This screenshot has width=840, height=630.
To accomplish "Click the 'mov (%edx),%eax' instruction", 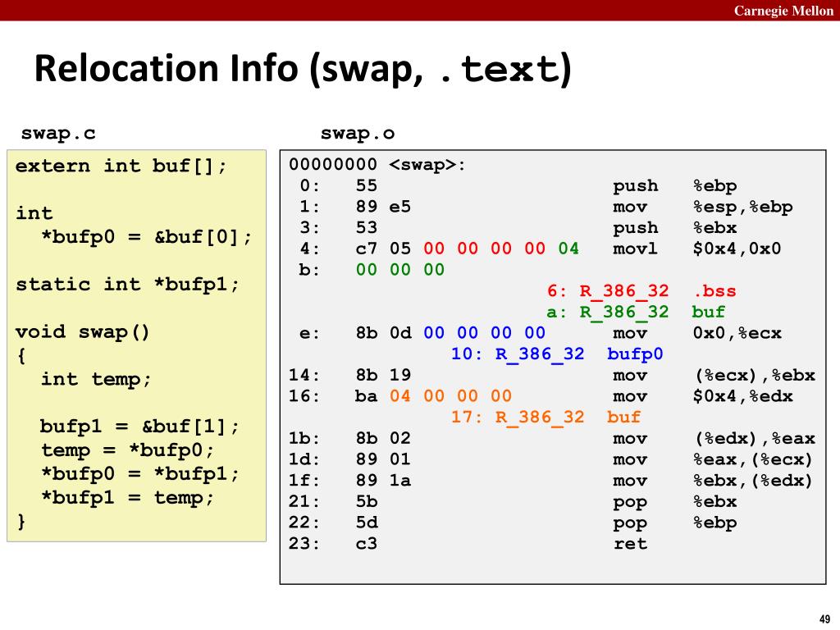I will (714, 438).
